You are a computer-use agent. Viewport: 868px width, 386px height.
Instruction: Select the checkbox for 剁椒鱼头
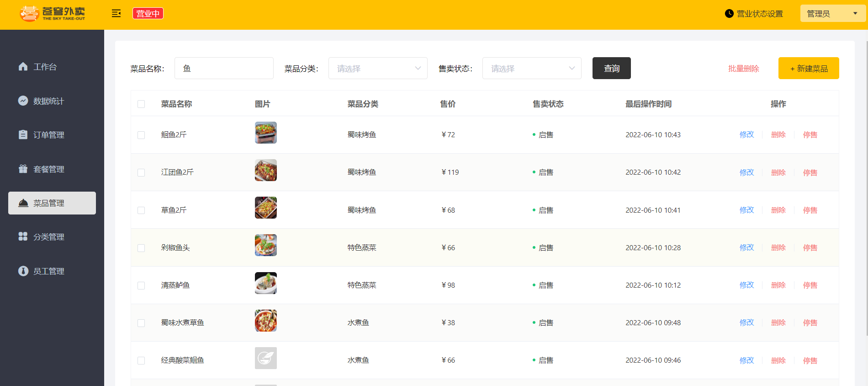pos(141,248)
